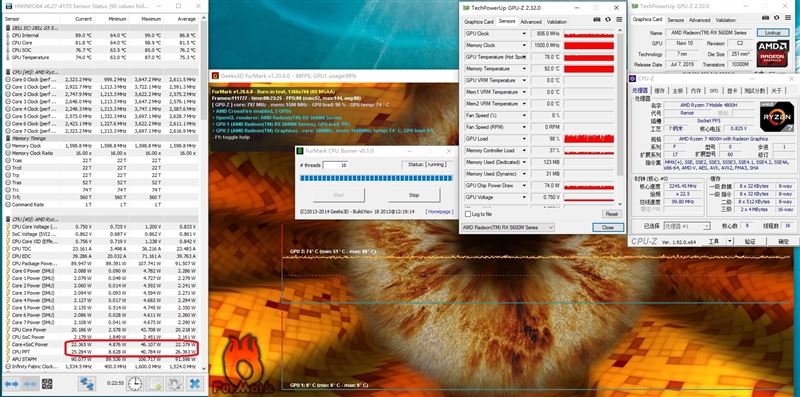
Task: Click Memory Clock red graph bar
Action: pyautogui.click(x=589, y=45)
